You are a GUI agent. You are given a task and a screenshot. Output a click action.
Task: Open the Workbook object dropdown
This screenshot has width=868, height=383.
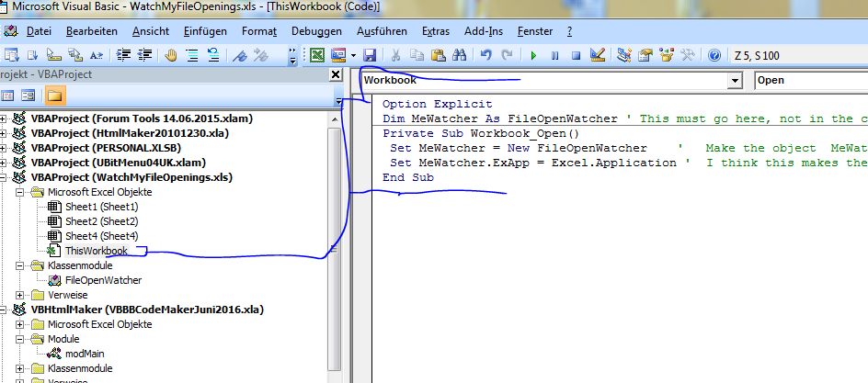pyautogui.click(x=735, y=81)
